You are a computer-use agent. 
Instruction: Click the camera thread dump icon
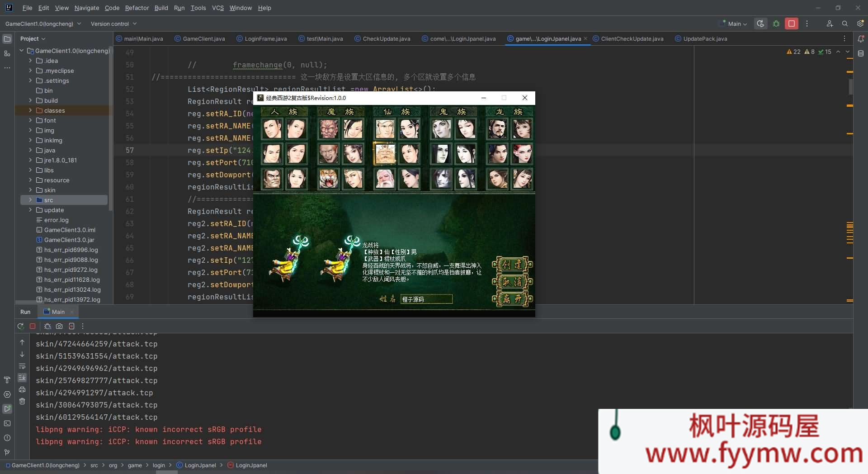[59, 326]
